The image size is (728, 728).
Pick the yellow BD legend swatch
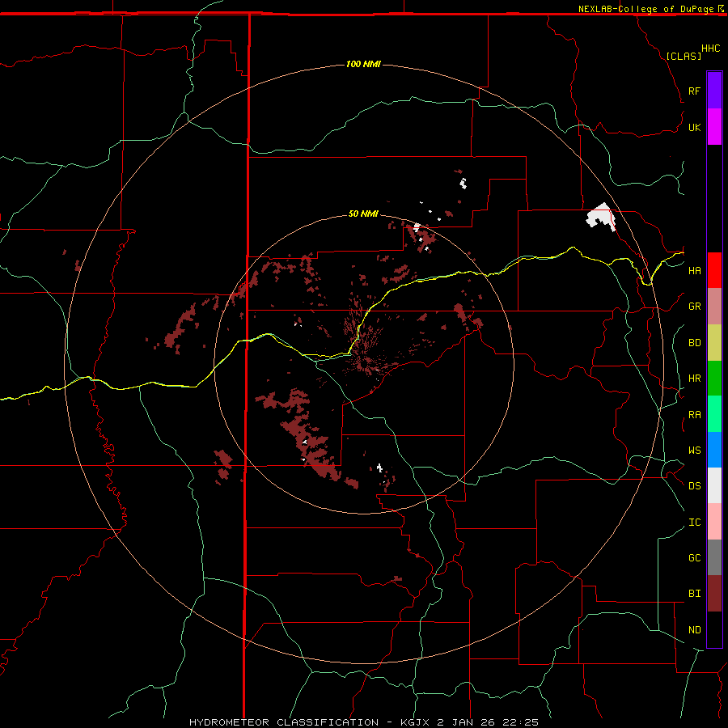click(x=714, y=342)
